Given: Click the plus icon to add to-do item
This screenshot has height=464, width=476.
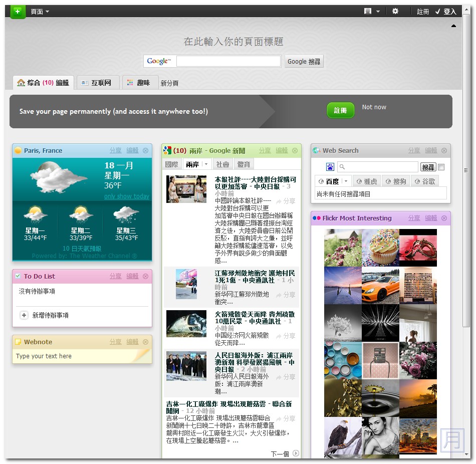Looking at the screenshot, I should (24, 315).
